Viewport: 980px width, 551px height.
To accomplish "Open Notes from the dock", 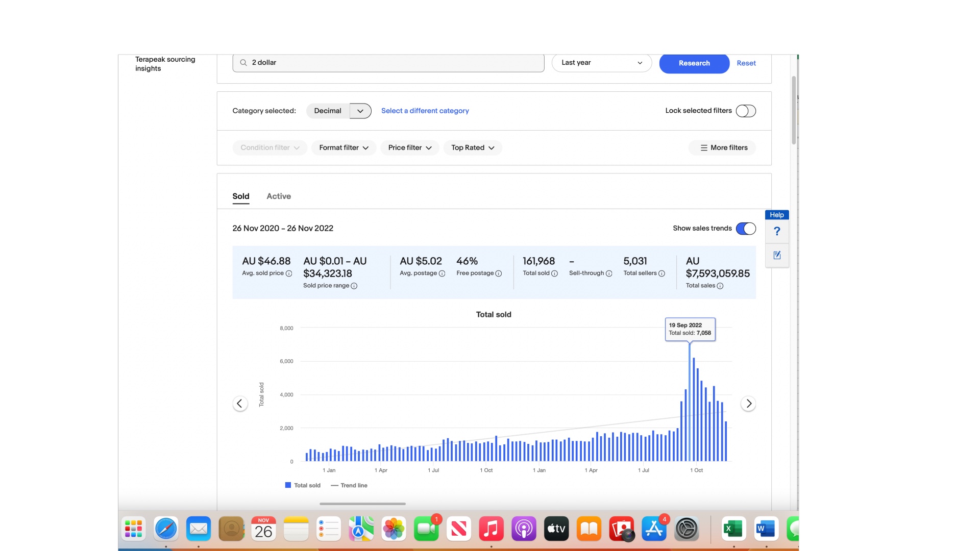I will click(x=296, y=529).
